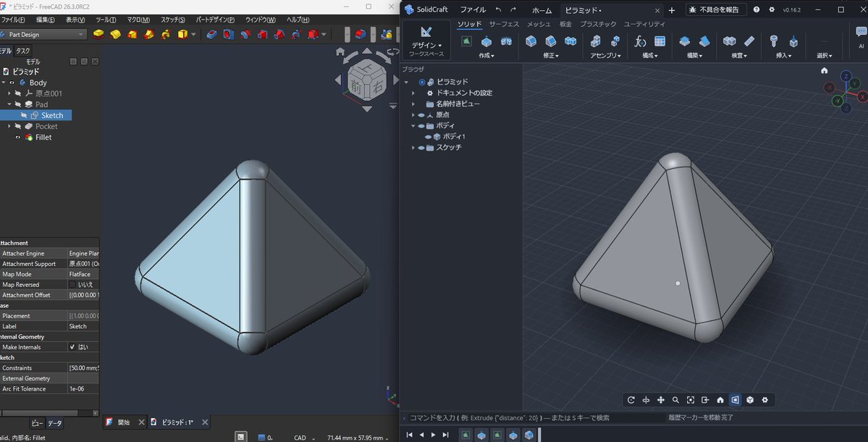Open the デザイン workspace dropdown

426,46
